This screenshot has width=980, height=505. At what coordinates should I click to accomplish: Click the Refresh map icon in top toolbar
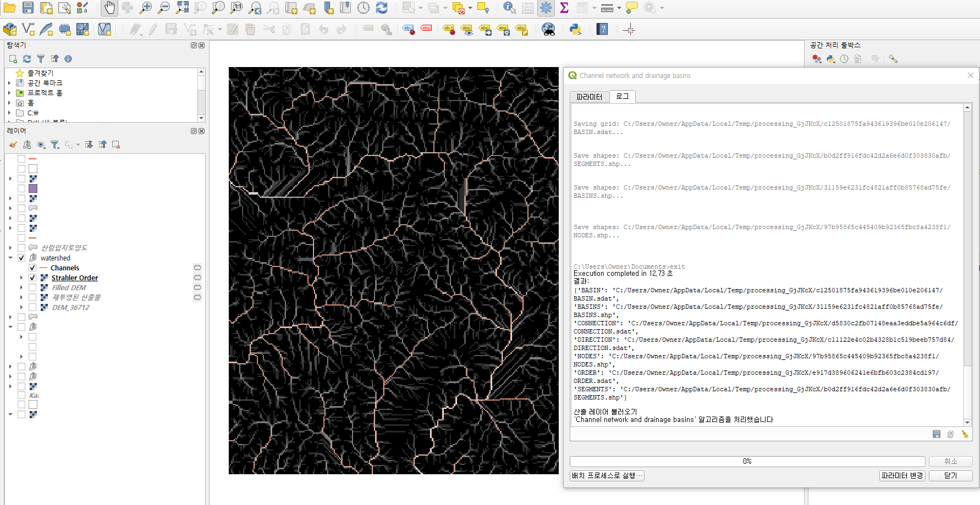click(x=382, y=8)
